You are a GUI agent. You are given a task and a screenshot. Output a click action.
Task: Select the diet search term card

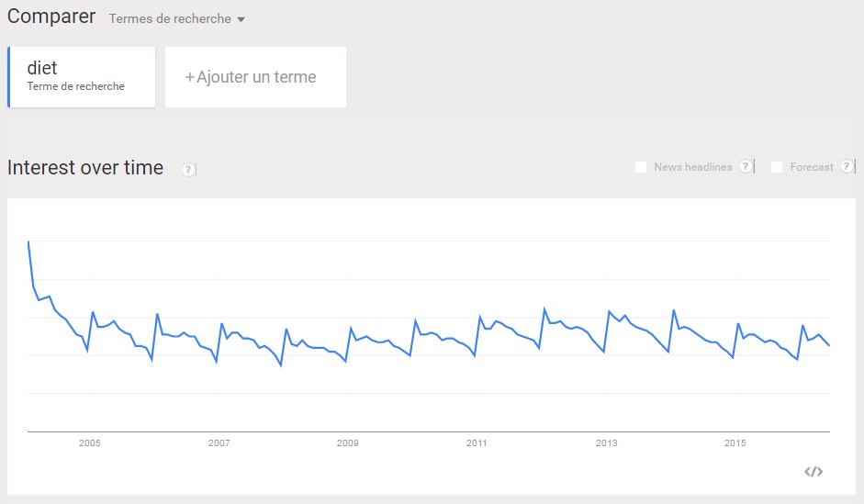pyautogui.click(x=82, y=77)
